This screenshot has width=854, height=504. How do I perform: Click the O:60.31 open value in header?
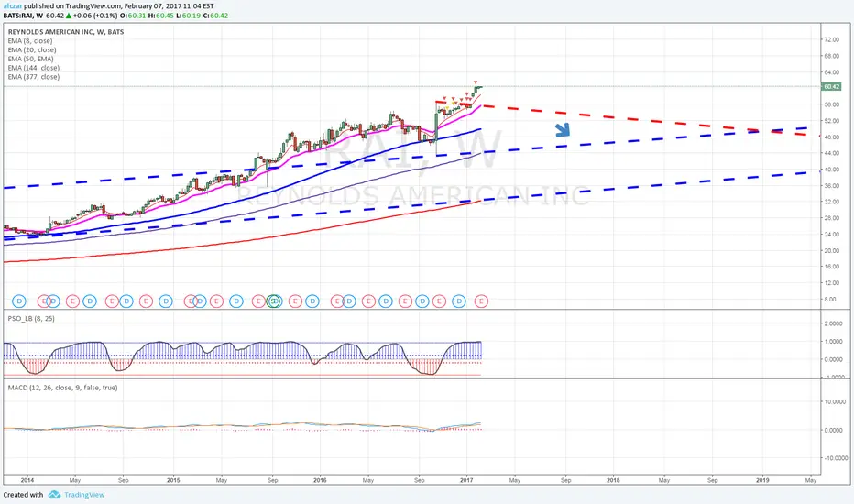coord(133,16)
